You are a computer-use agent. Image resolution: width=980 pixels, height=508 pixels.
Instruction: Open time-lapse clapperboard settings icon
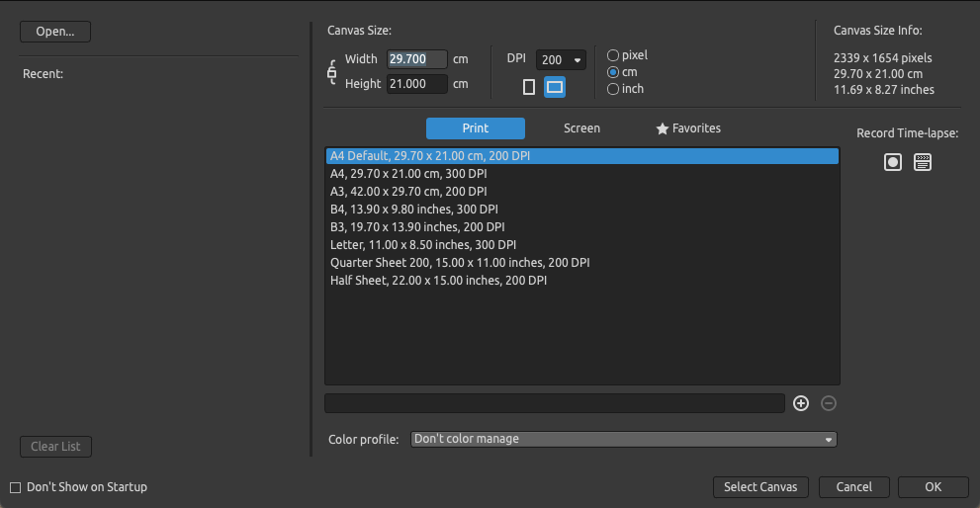[923, 162]
